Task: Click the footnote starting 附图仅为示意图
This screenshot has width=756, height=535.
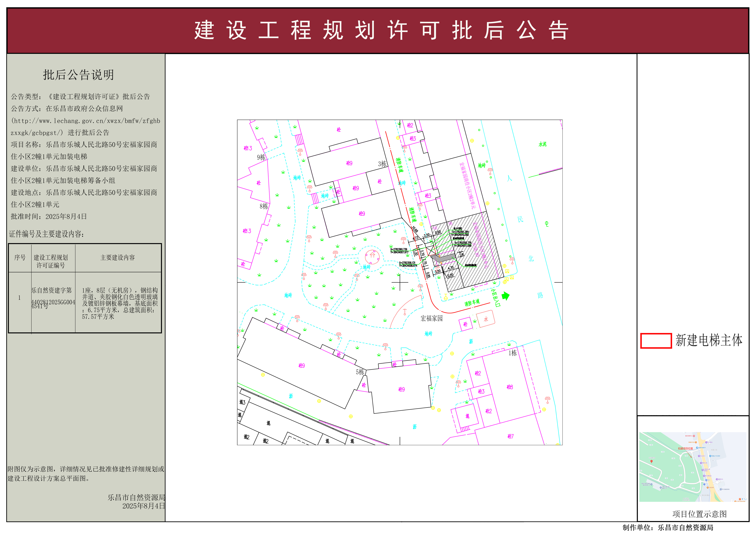Action: coord(86,474)
